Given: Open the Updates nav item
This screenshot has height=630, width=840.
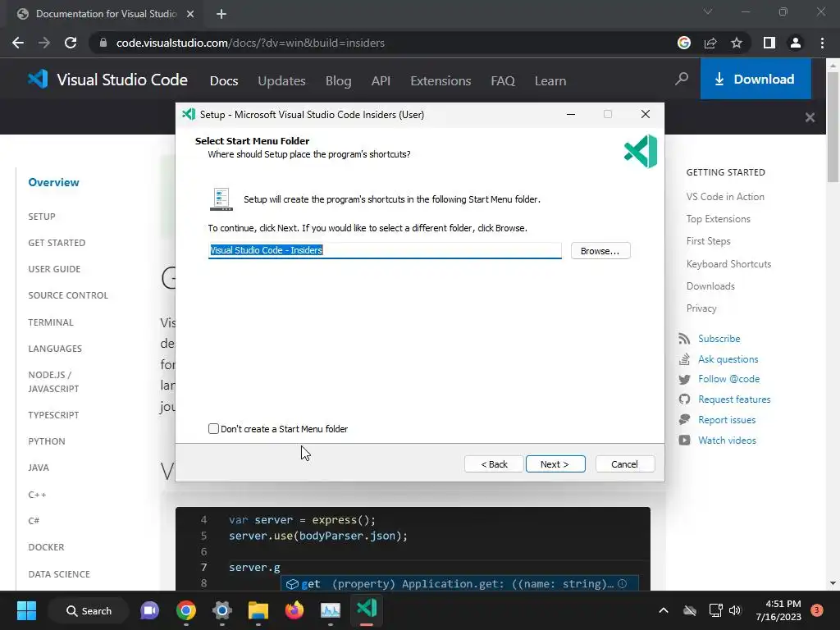Looking at the screenshot, I should click(282, 81).
